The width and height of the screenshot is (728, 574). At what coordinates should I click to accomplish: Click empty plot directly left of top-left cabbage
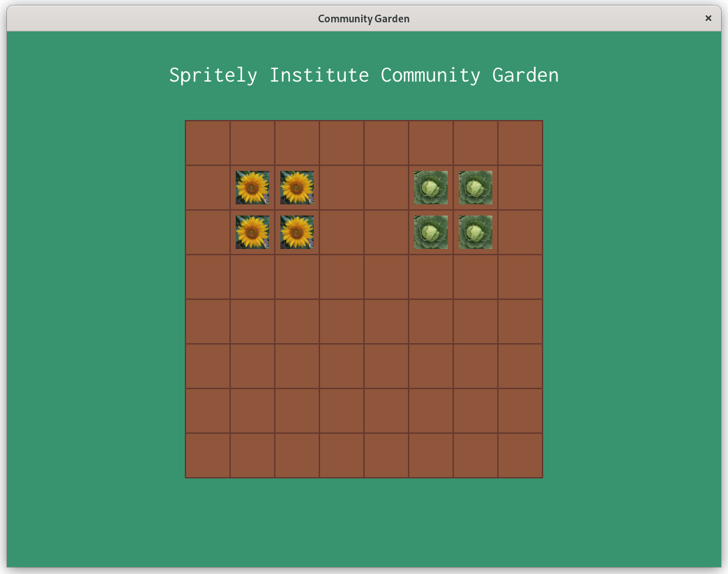coord(386,188)
